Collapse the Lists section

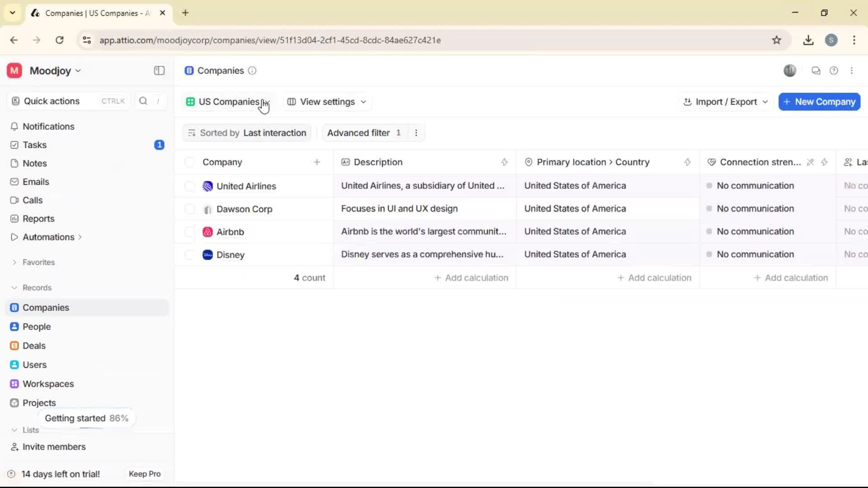pos(25,430)
